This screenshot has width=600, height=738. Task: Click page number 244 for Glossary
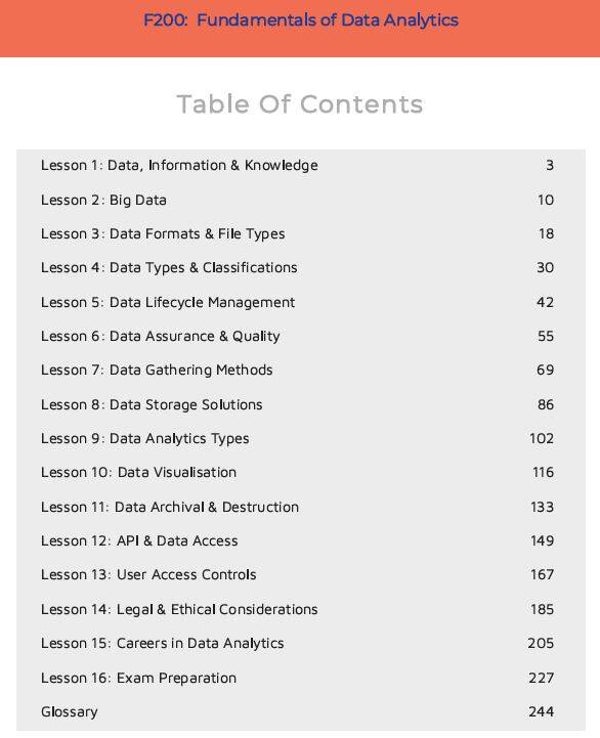click(x=541, y=712)
